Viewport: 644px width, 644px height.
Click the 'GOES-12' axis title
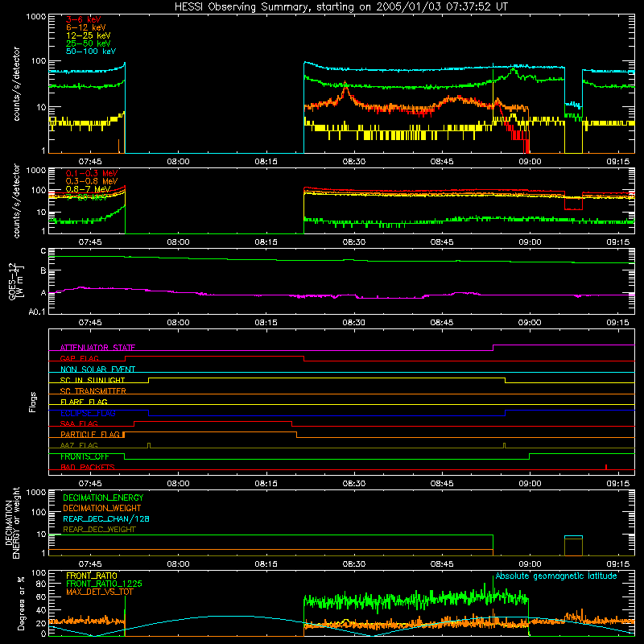pos(13,282)
